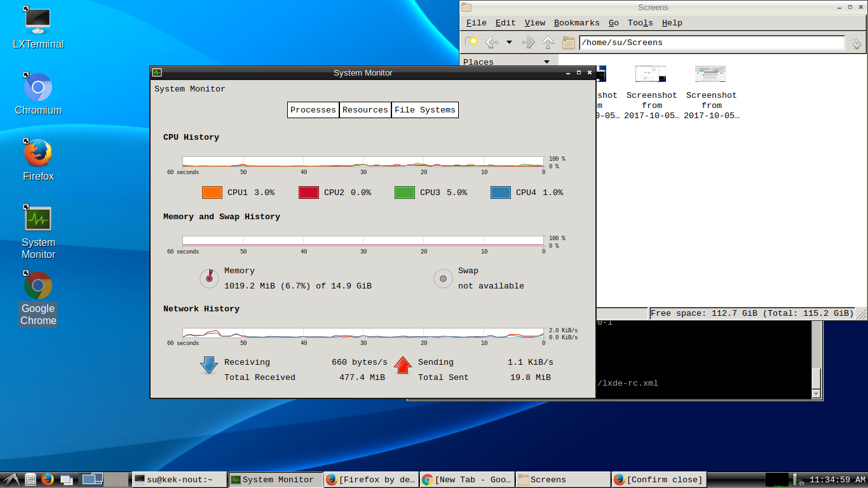868x488 pixels.
Task: Open the Edit menu in Screens
Action: point(505,23)
